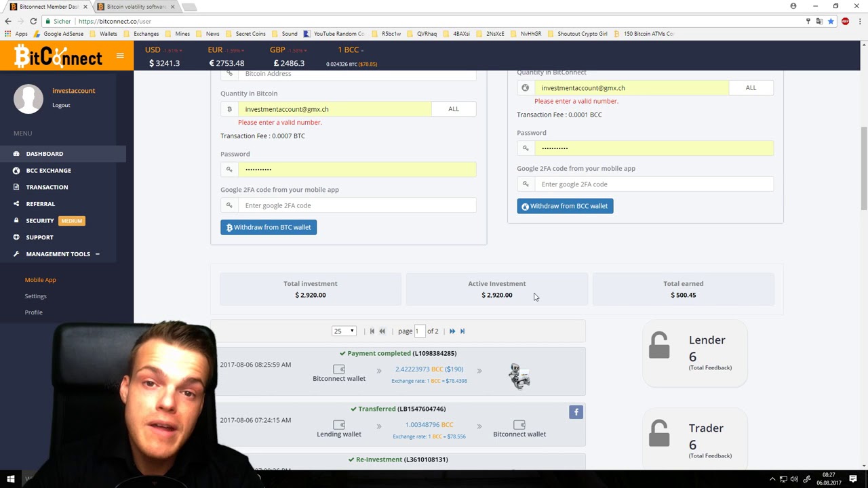Focus the BTC wallet password field

click(357, 169)
